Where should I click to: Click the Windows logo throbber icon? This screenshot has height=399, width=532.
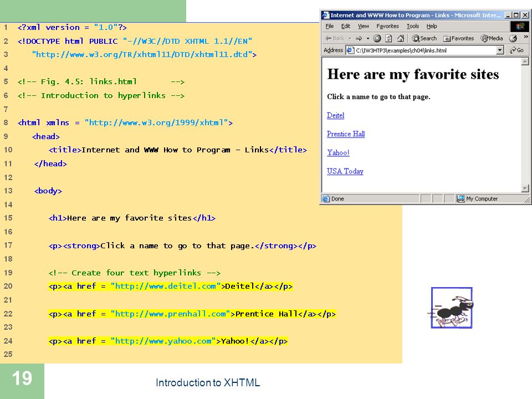tap(519, 26)
